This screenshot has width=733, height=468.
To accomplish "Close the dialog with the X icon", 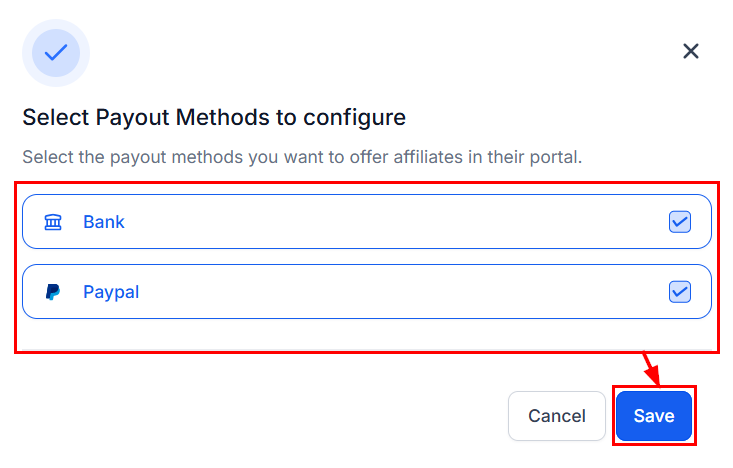I will pyautogui.click(x=690, y=51).
